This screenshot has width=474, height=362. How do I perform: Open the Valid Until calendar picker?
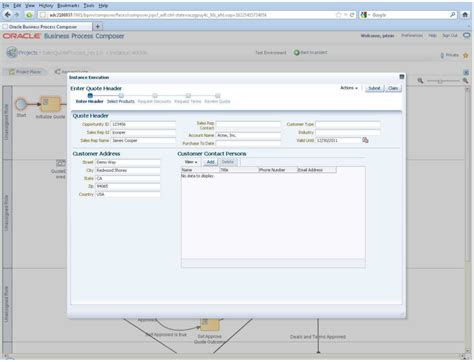[365, 140]
